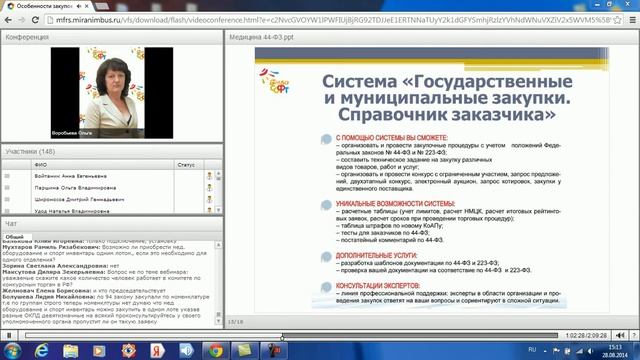Click the person icon beside Дмитрий Геннадьевич
This screenshot has height=360, width=640.
209,200
